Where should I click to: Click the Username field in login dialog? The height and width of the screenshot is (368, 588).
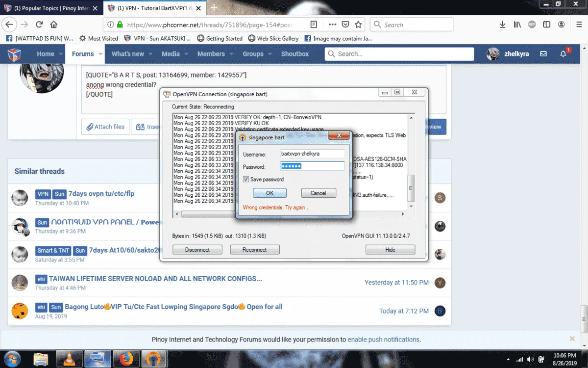pyautogui.click(x=312, y=154)
